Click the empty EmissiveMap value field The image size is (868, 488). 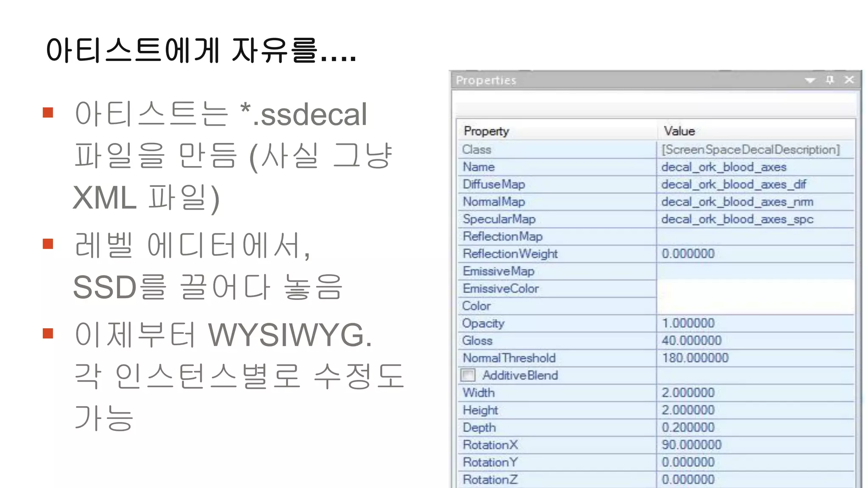755,271
